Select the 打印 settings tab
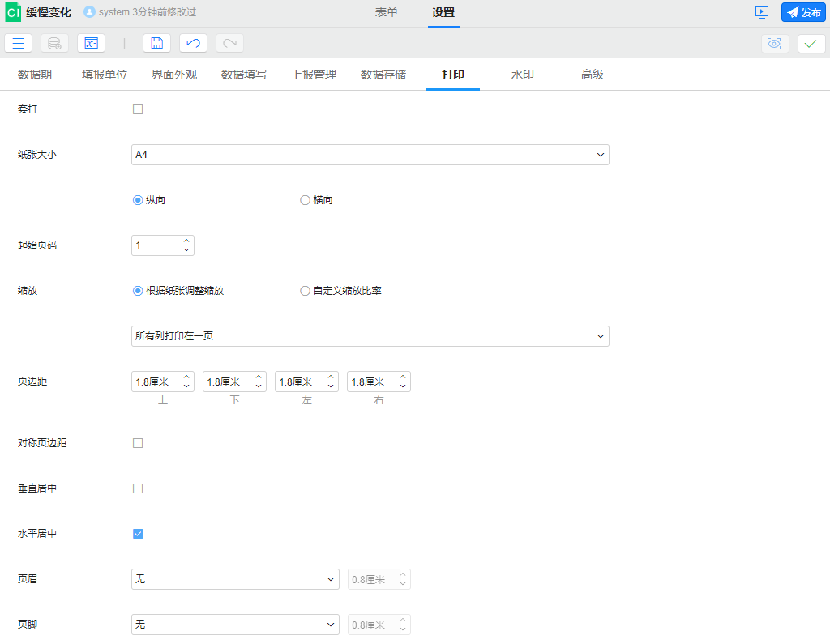The width and height of the screenshot is (830, 644). coord(452,75)
